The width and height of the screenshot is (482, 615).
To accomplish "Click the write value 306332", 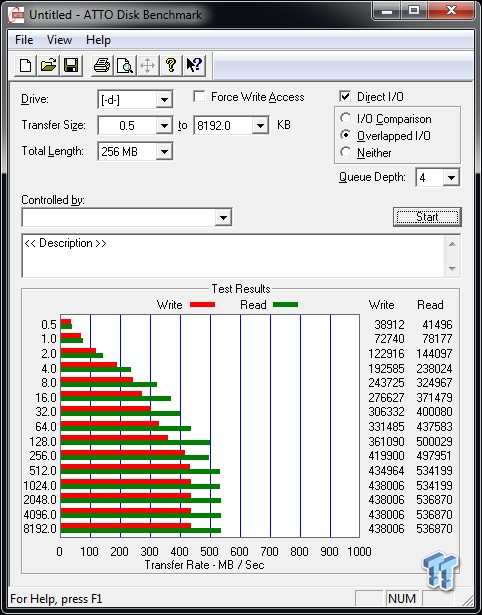I will point(386,411).
